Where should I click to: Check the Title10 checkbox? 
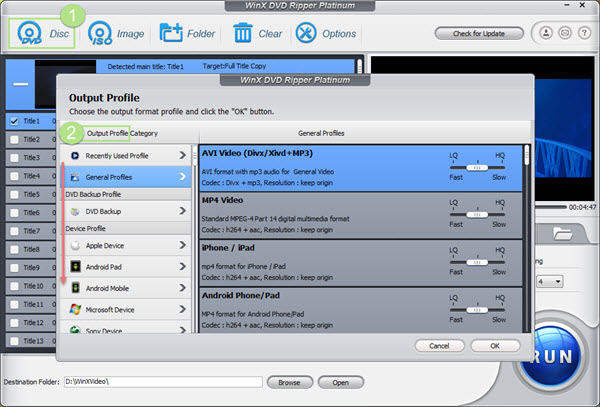pyautogui.click(x=14, y=286)
